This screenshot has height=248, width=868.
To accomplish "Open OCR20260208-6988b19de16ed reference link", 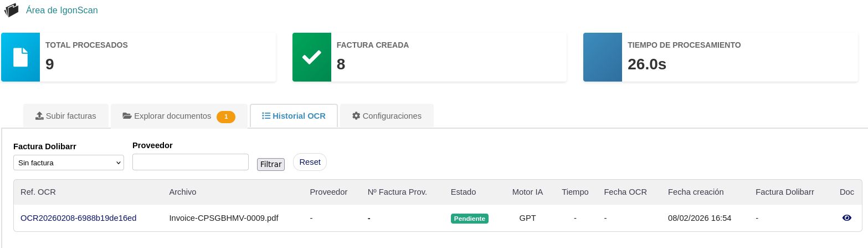I will tap(78, 218).
